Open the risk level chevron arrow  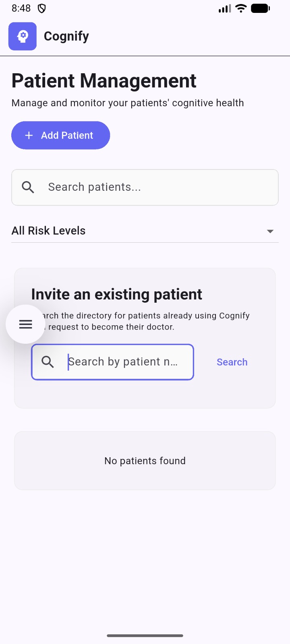point(270,231)
